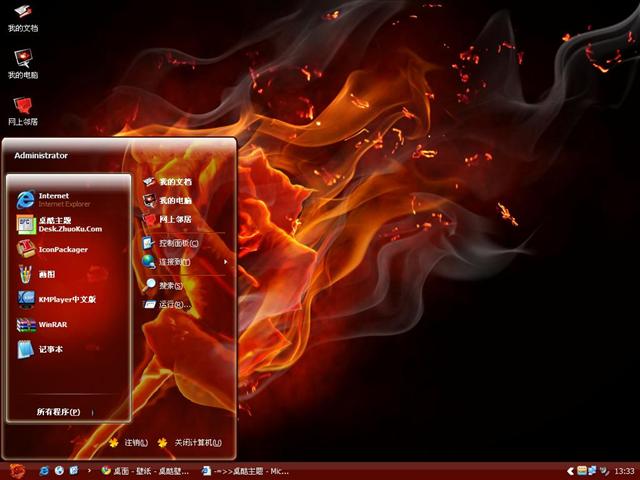This screenshot has width=640, height=480.
Task: Expand hidden system tray icons arrow
Action: [x=571, y=471]
